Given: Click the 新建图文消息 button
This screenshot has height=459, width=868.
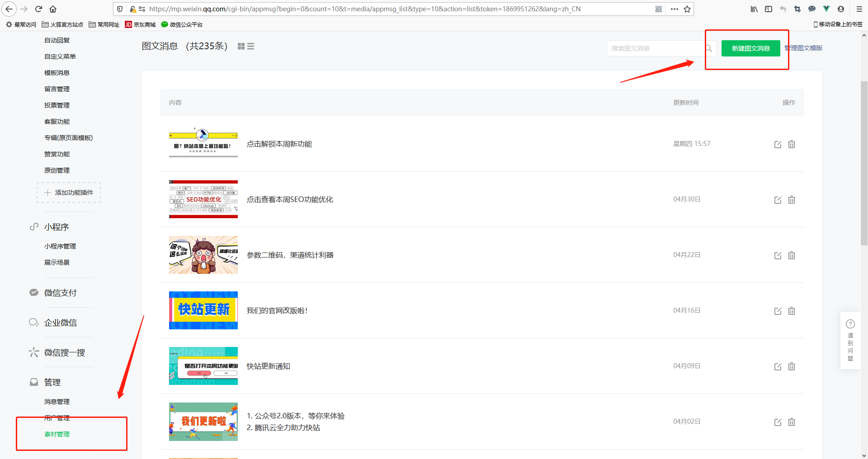Looking at the screenshot, I should click(750, 48).
